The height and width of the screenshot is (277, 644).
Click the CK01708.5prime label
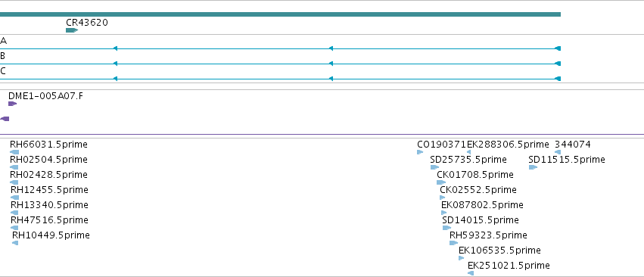[x=475, y=175]
